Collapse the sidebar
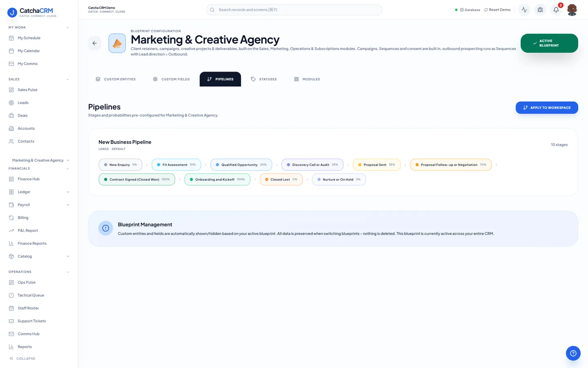The image size is (588, 368). tap(22, 359)
